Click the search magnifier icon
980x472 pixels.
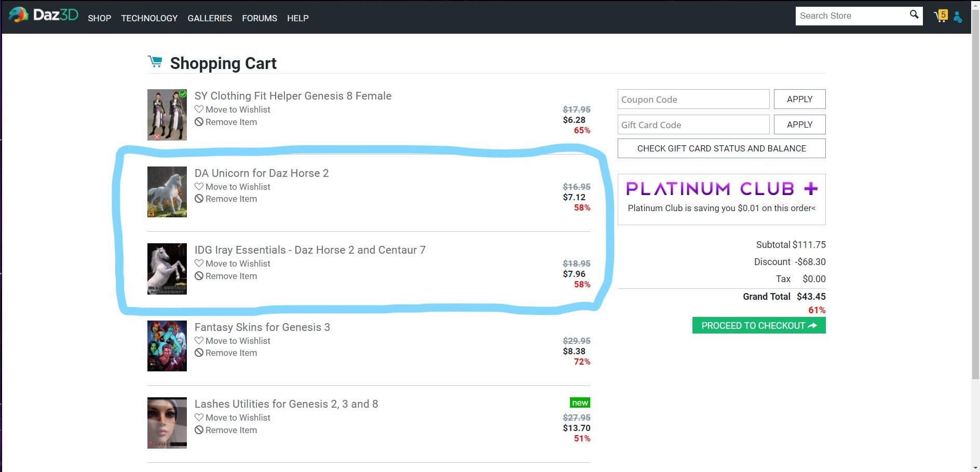pos(914,15)
